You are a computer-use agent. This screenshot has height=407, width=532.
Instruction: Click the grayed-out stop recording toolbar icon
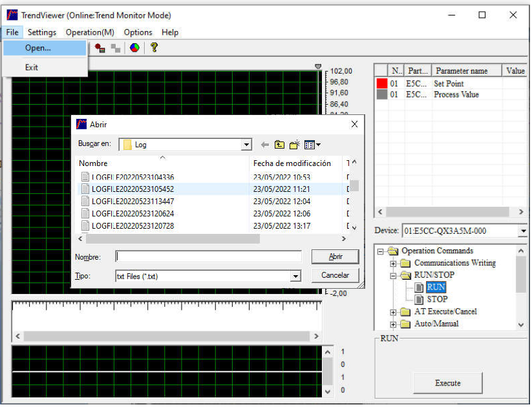pos(116,48)
